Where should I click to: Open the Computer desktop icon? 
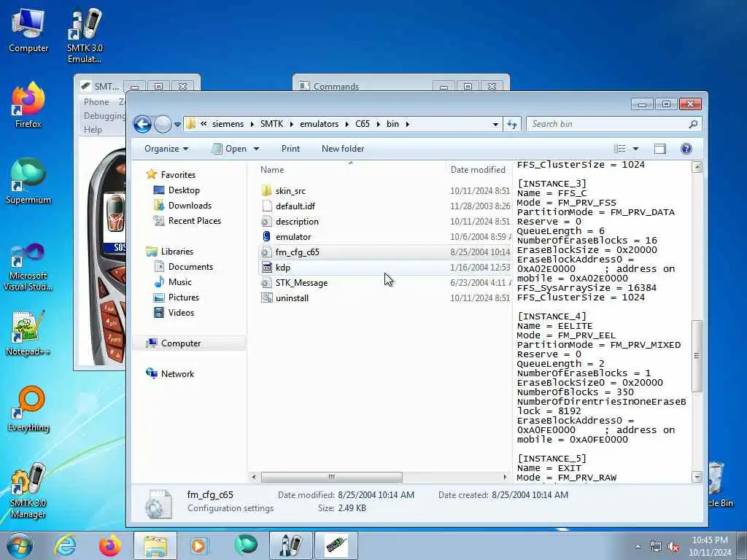tap(28, 31)
